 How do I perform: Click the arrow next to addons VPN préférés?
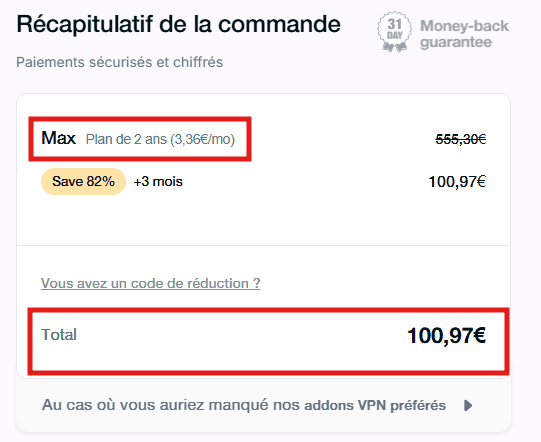click(468, 405)
